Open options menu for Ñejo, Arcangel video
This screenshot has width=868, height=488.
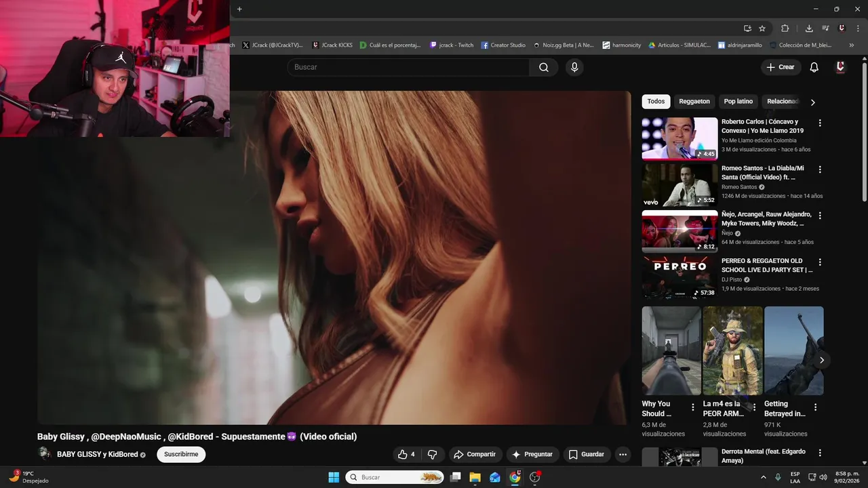pos(820,216)
